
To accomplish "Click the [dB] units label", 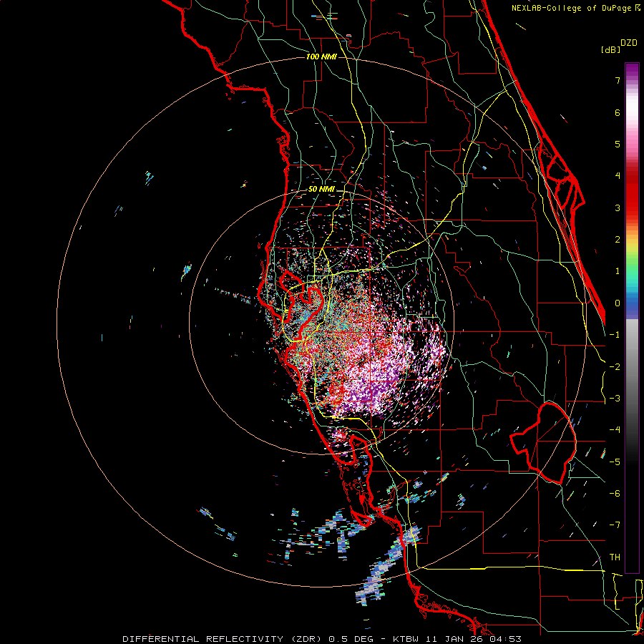I will coord(610,49).
